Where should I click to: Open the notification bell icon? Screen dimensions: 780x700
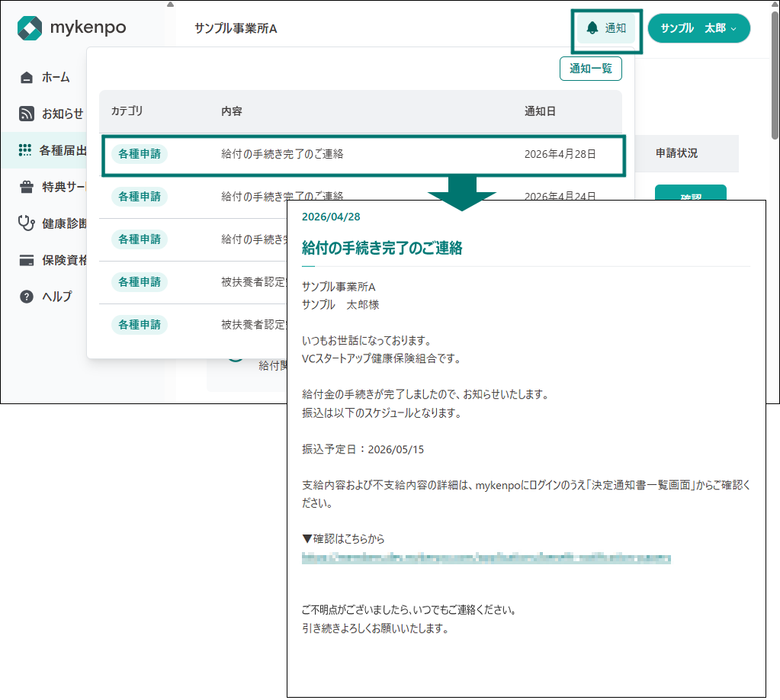[592, 28]
